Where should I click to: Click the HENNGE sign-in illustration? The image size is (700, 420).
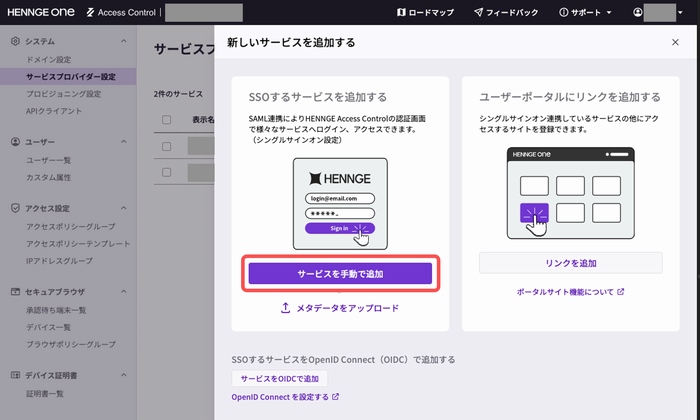pyautogui.click(x=340, y=204)
